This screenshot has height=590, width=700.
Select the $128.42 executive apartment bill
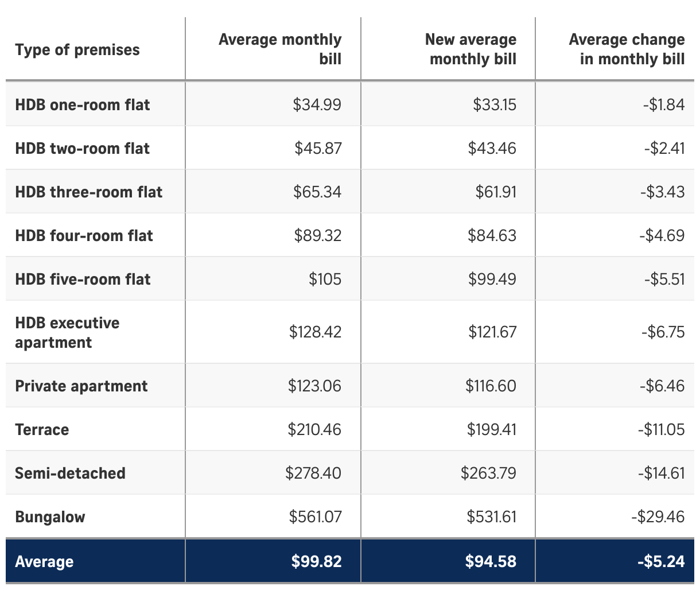pos(315,332)
